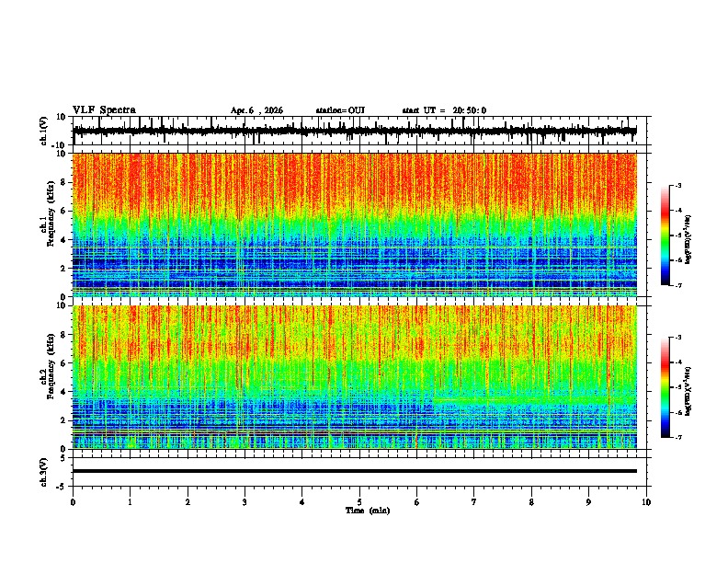Image resolution: width=728 pixels, height=563 pixels.
Task: Click time axis tick label "3"
Action: [245, 502]
